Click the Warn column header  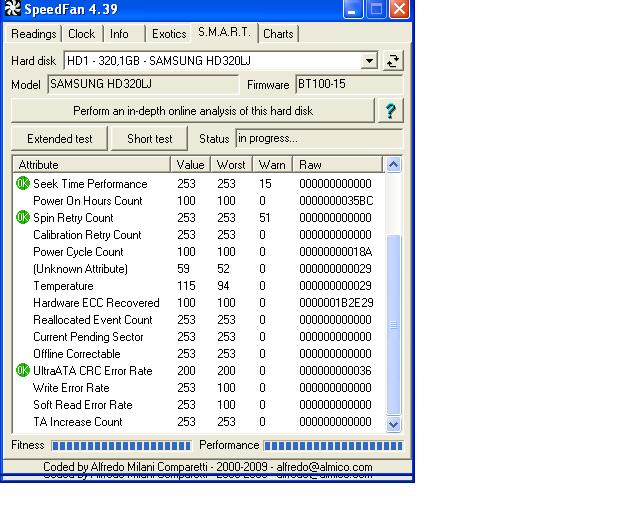coord(272,165)
